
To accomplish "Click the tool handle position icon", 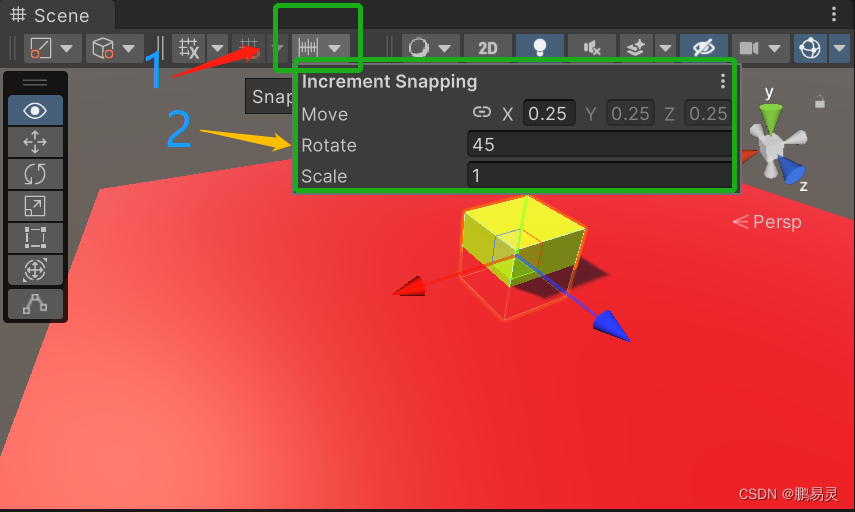I will click(41, 48).
